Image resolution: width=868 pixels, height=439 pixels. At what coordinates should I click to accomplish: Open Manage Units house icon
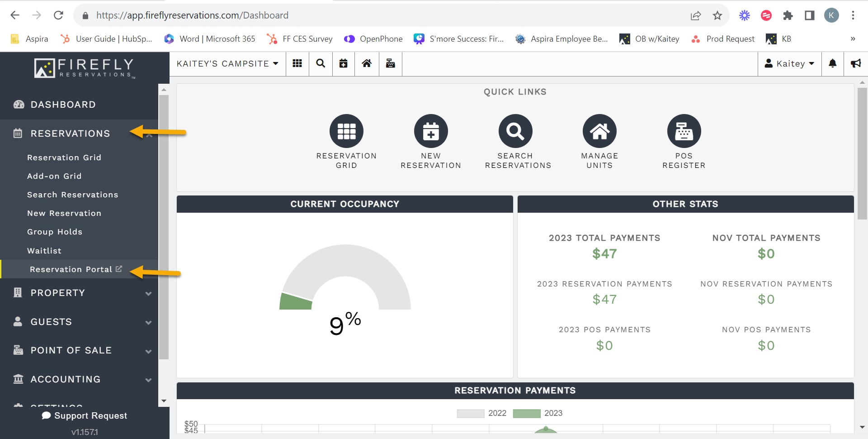(599, 131)
